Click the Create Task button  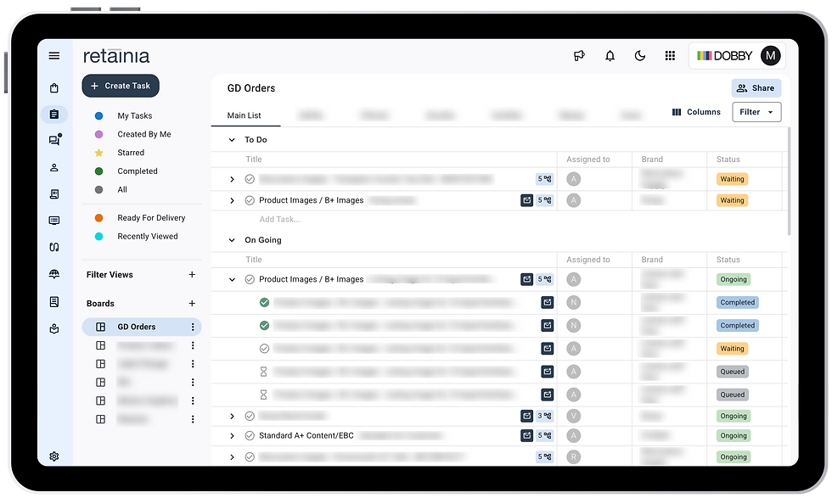tap(120, 86)
